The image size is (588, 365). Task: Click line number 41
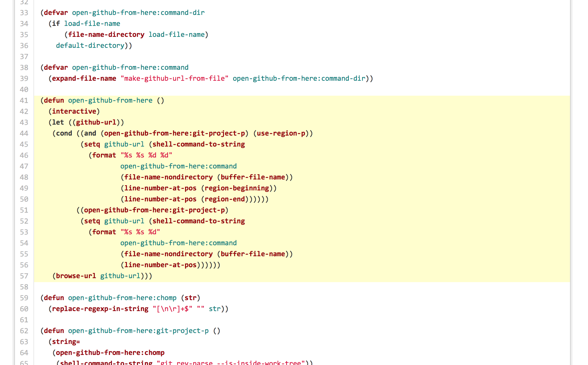pos(24,101)
